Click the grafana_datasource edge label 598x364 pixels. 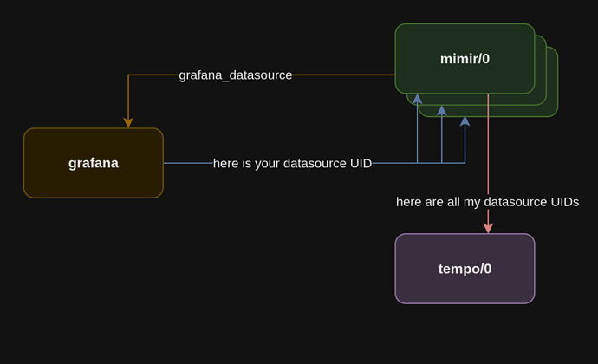[x=236, y=75]
